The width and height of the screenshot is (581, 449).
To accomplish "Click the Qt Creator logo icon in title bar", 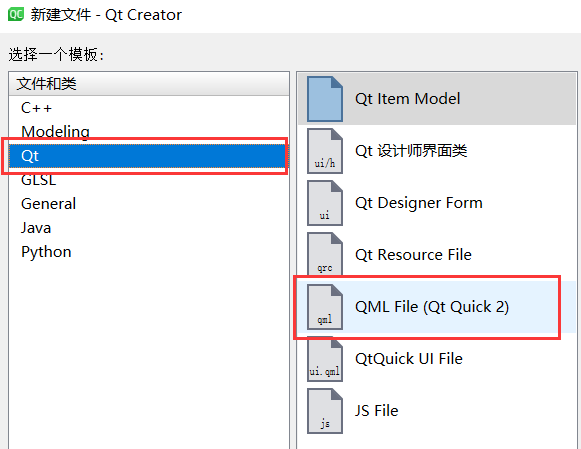I will pos(16,14).
